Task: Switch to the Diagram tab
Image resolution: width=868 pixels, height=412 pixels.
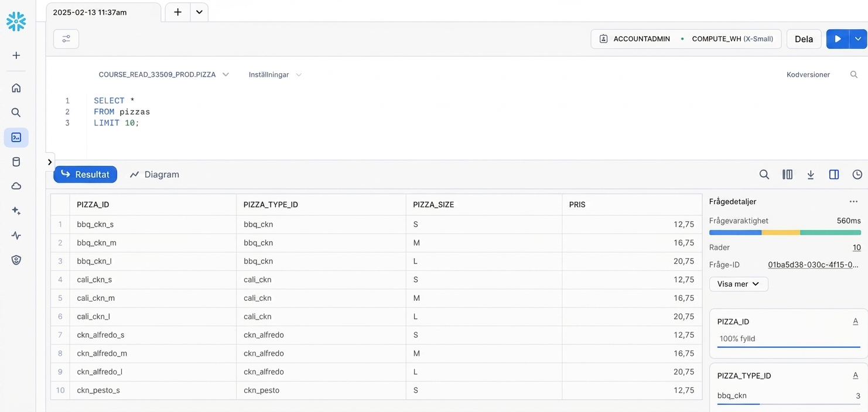Action: 155,174
